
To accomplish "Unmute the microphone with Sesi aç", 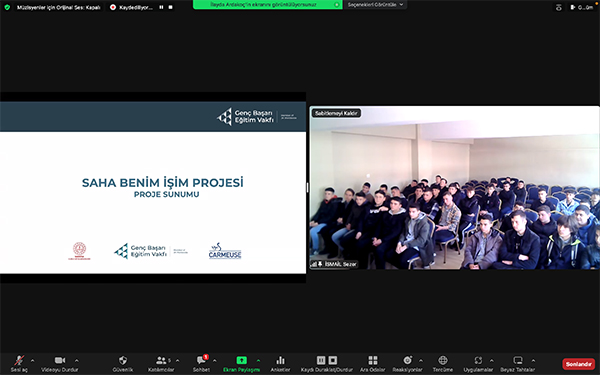I will coord(19,364).
